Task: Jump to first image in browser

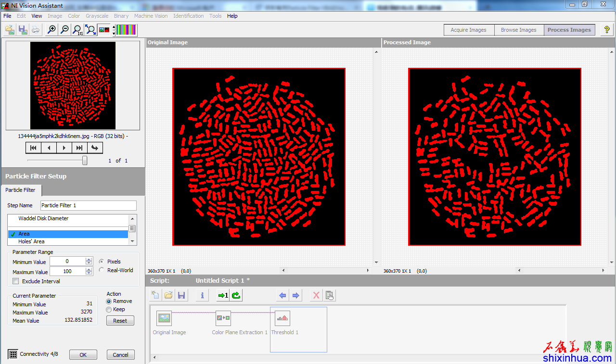Action: 33,148
